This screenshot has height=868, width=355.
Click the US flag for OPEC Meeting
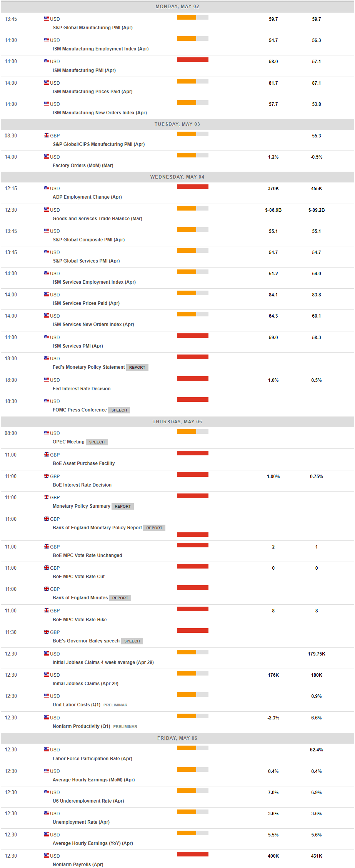pos(46,433)
